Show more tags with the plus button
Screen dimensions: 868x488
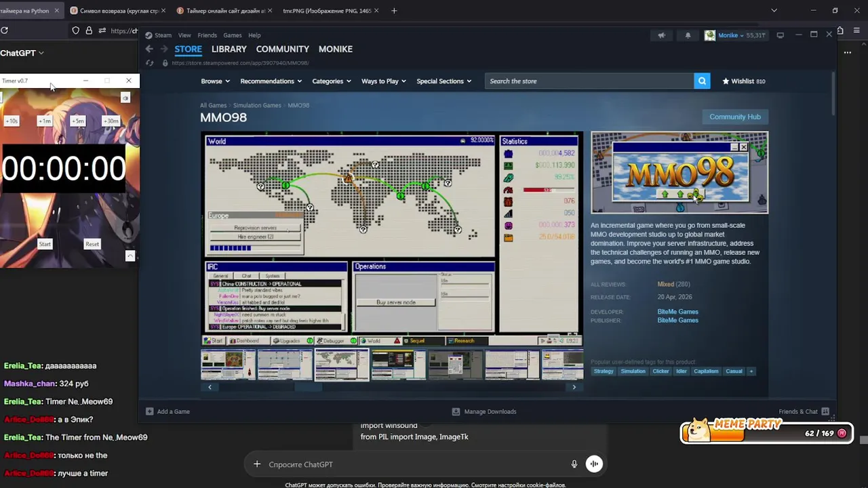(751, 371)
